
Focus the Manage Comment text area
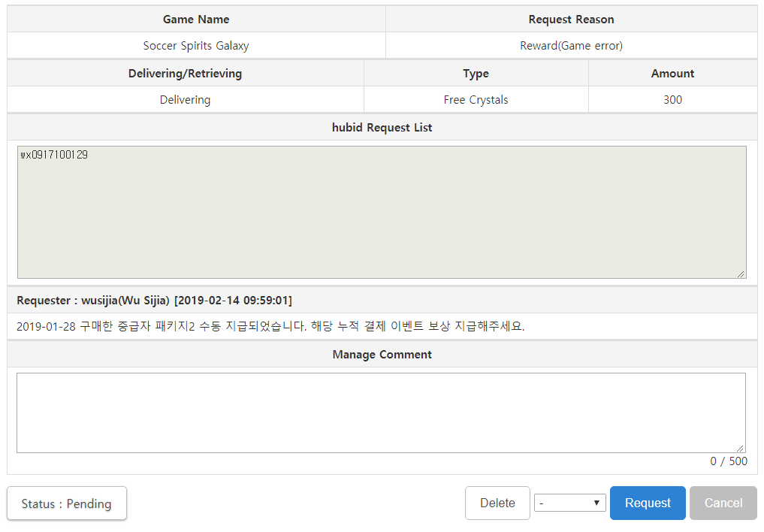pyautogui.click(x=381, y=413)
